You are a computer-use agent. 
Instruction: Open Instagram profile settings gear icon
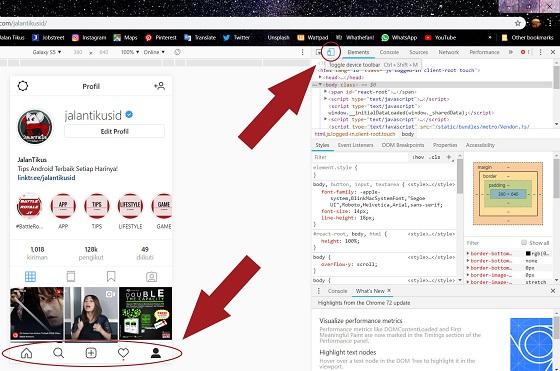(23, 86)
